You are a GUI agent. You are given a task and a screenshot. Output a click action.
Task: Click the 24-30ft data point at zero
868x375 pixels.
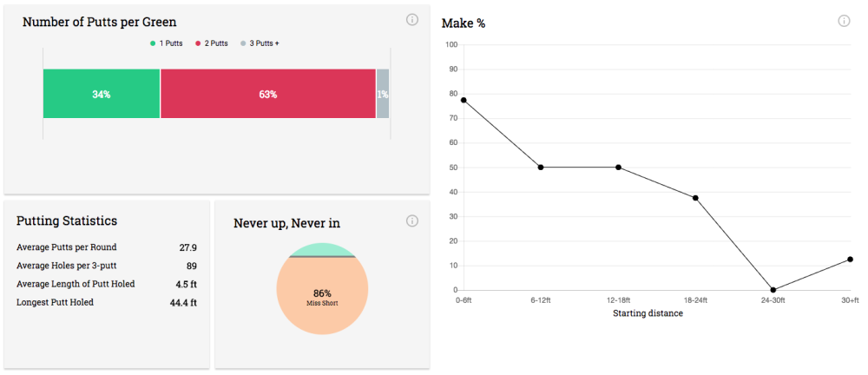pyautogui.click(x=773, y=290)
